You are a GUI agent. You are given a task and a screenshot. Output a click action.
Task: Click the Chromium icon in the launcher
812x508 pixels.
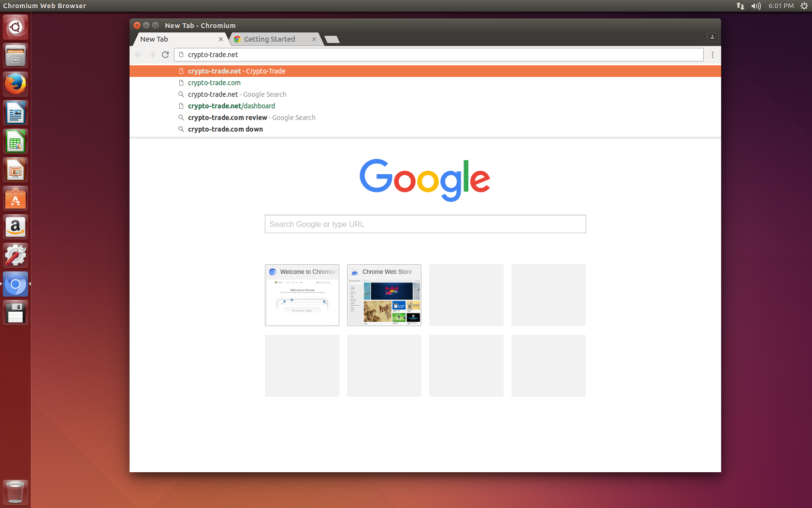pos(15,284)
